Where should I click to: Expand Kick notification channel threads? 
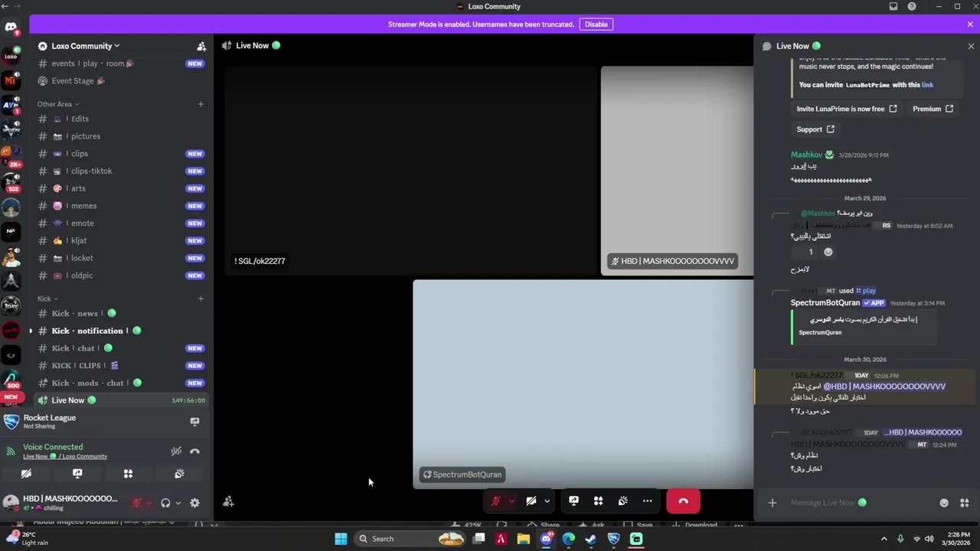(31, 331)
